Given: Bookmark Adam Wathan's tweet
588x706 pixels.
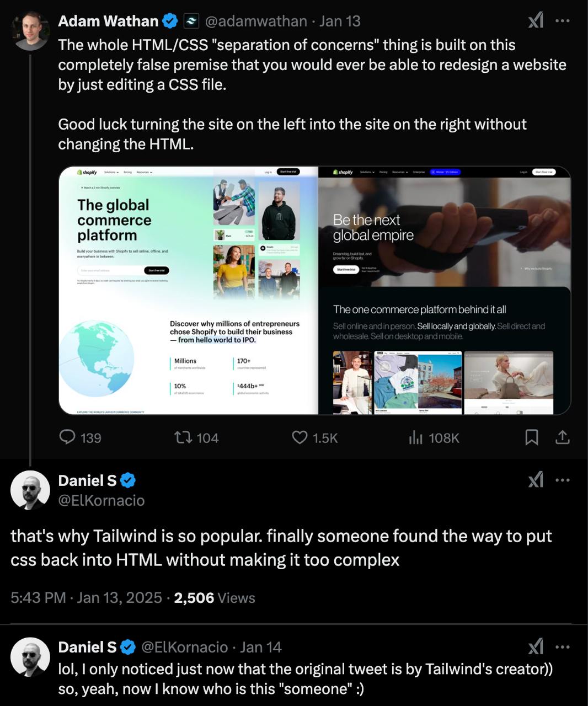Looking at the screenshot, I should (x=532, y=437).
